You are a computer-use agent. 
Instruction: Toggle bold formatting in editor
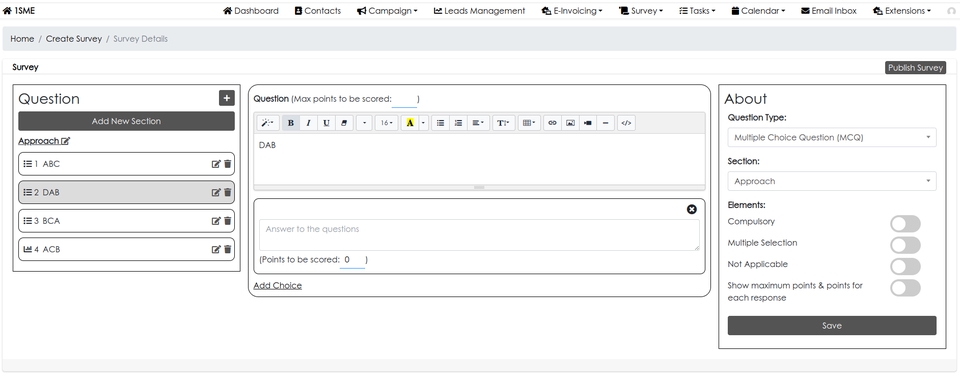pos(291,123)
